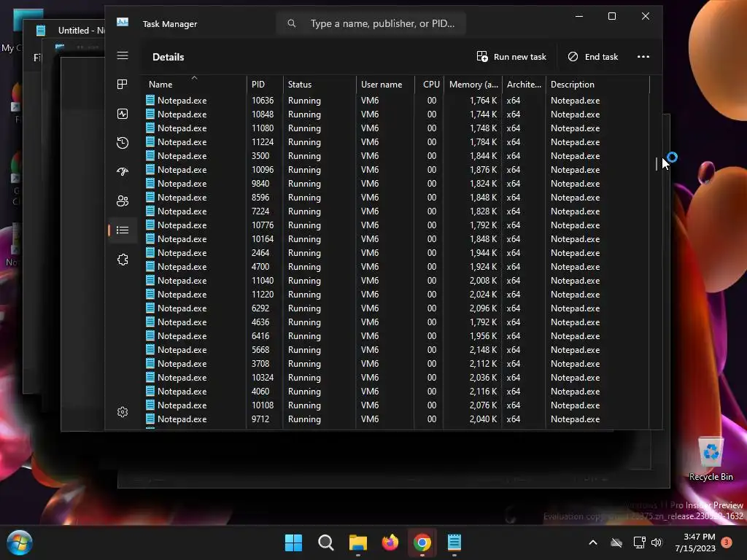
Task: Click the search magnifier icon in Task Manager
Action: (292, 23)
